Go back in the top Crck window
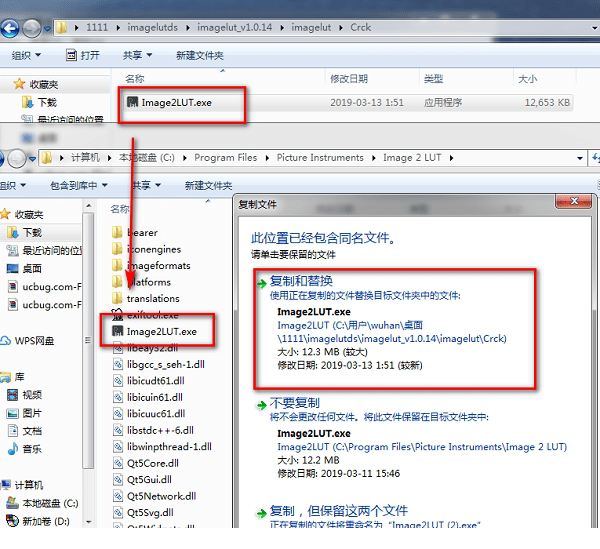600x549 pixels. [10, 28]
